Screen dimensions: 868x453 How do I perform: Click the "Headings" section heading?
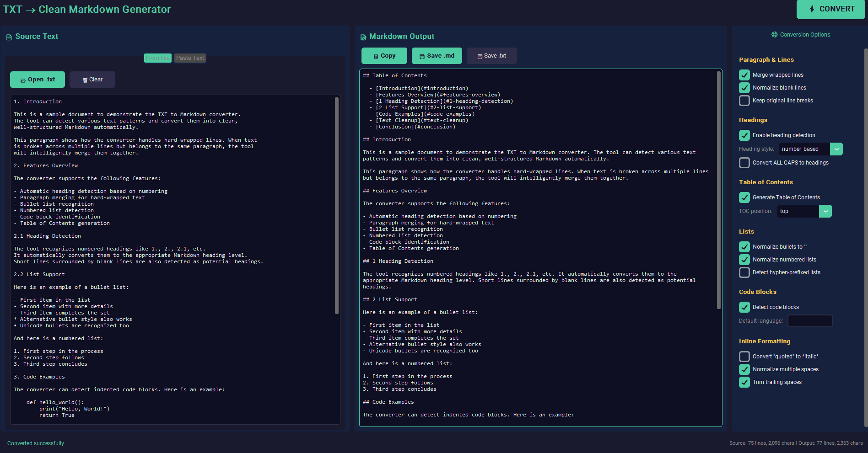click(753, 120)
